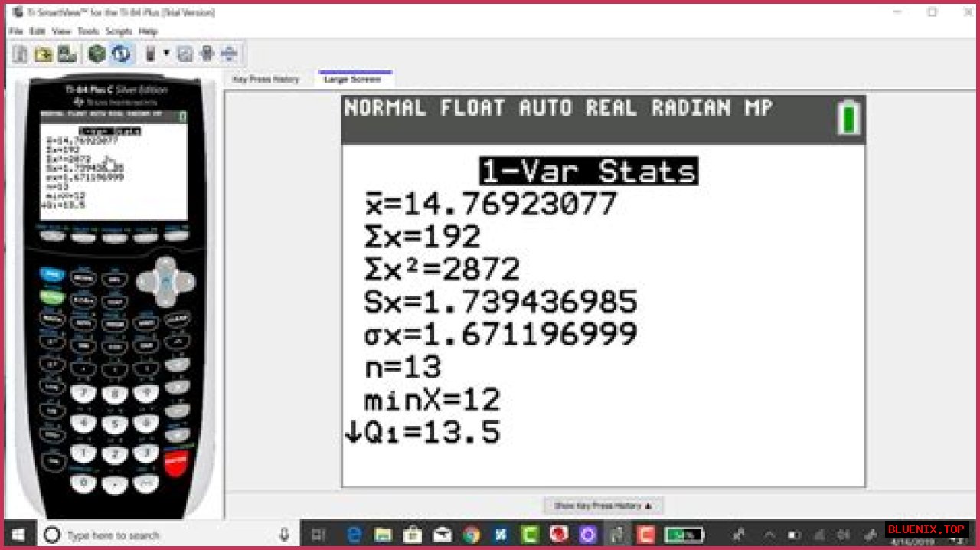Click the blue circular orientation toolbar icon

121,54
